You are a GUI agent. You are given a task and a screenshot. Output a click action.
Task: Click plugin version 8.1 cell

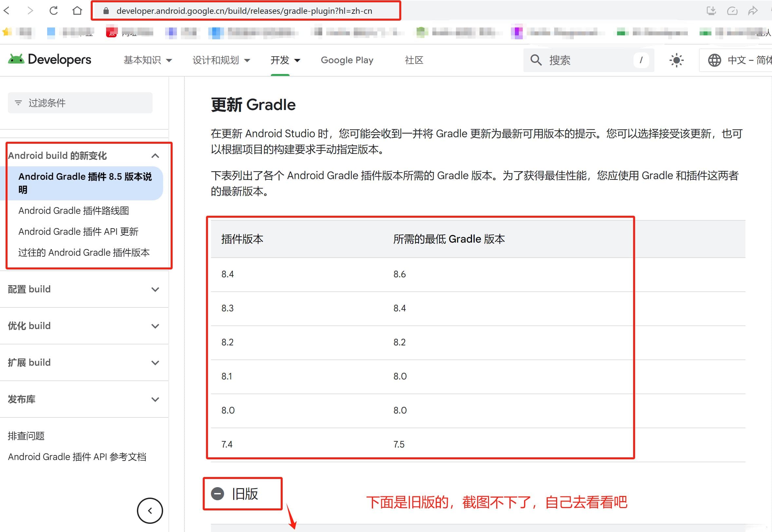[x=227, y=376]
